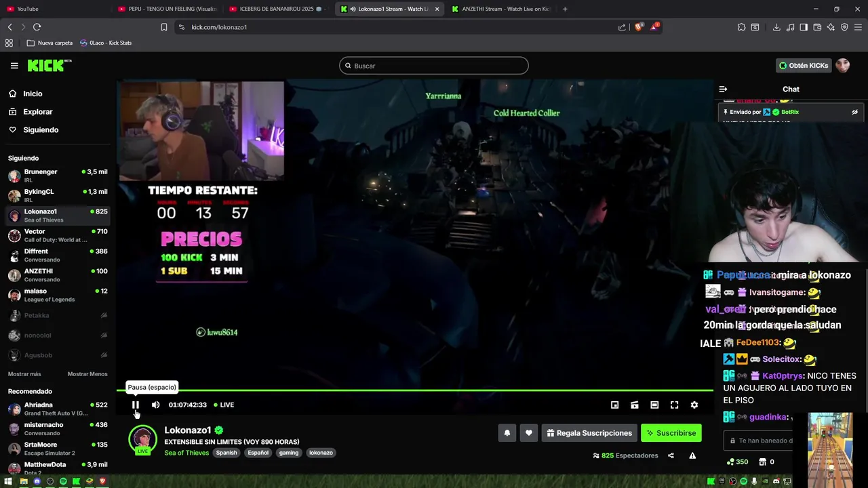868x488 pixels.
Task: Expand following list with Mostrar más
Action: point(24,374)
